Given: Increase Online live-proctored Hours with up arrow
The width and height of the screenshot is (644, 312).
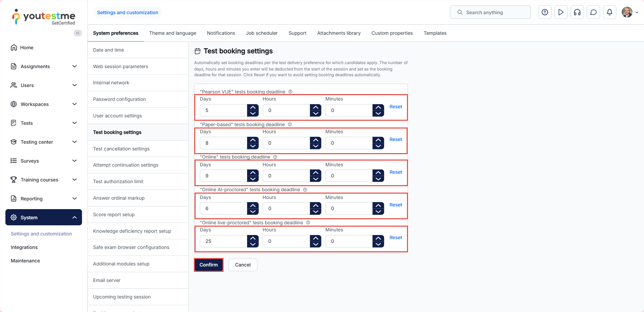Looking at the screenshot, I should (316, 238).
